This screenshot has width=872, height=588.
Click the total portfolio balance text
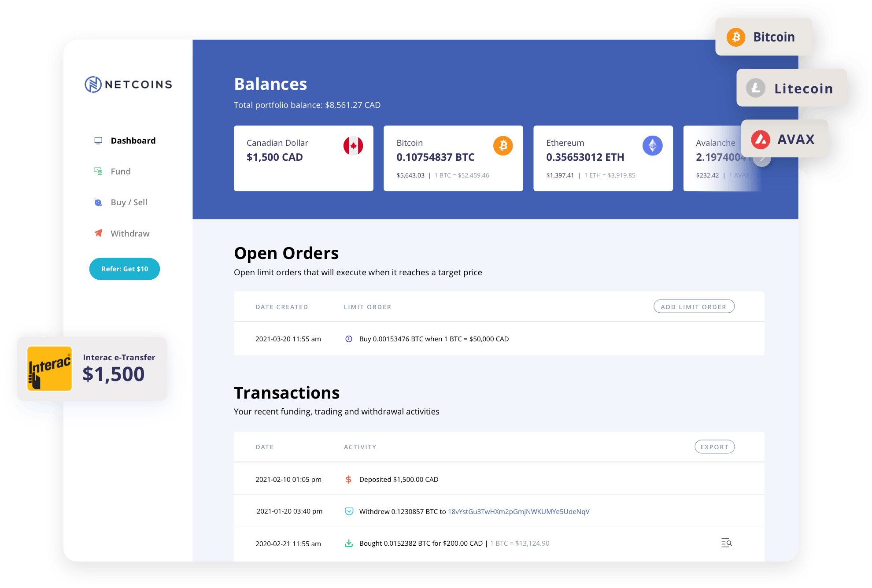click(x=307, y=105)
